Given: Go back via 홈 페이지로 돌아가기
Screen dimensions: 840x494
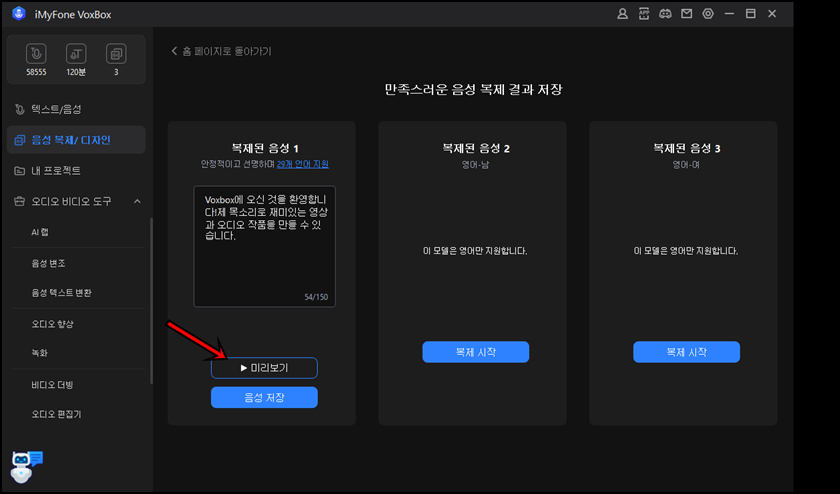Looking at the screenshot, I should (221, 51).
